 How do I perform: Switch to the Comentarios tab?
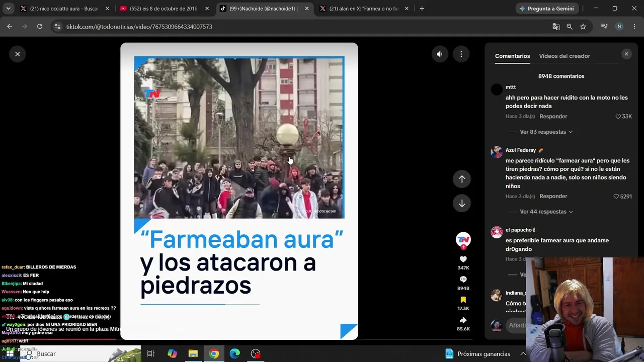pyautogui.click(x=512, y=56)
